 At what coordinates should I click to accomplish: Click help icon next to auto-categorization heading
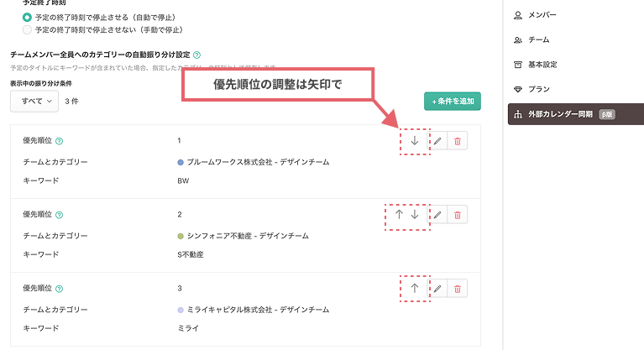[196, 55]
